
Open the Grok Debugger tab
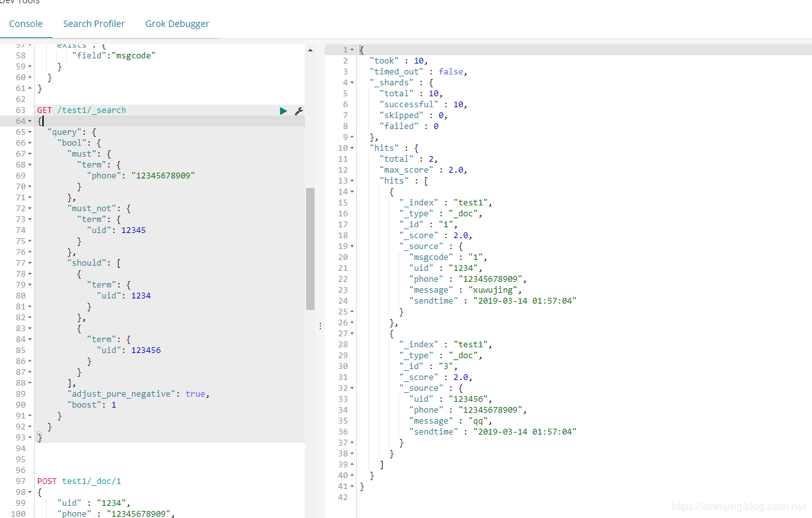[177, 24]
